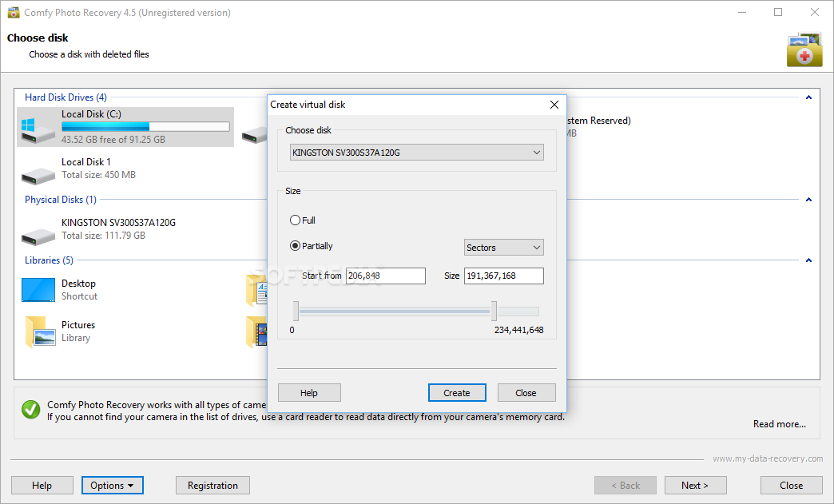Click the Local Disk (C:) usage bar
Image resolution: width=834 pixels, height=504 pixels.
coord(145,126)
